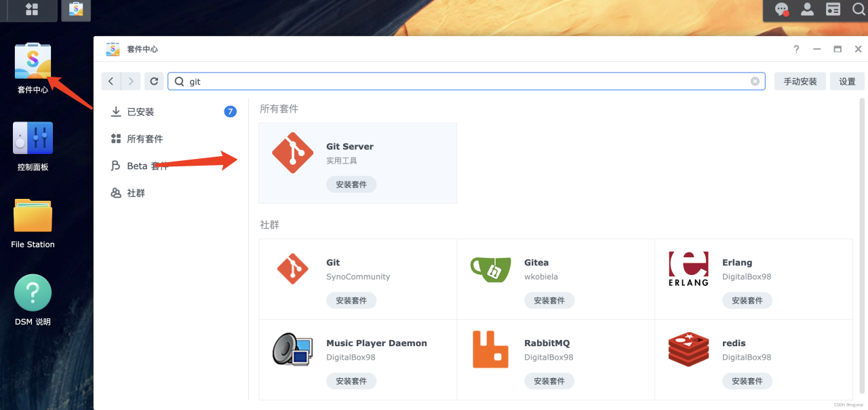Open the Control Panel desktop icon

click(33, 139)
